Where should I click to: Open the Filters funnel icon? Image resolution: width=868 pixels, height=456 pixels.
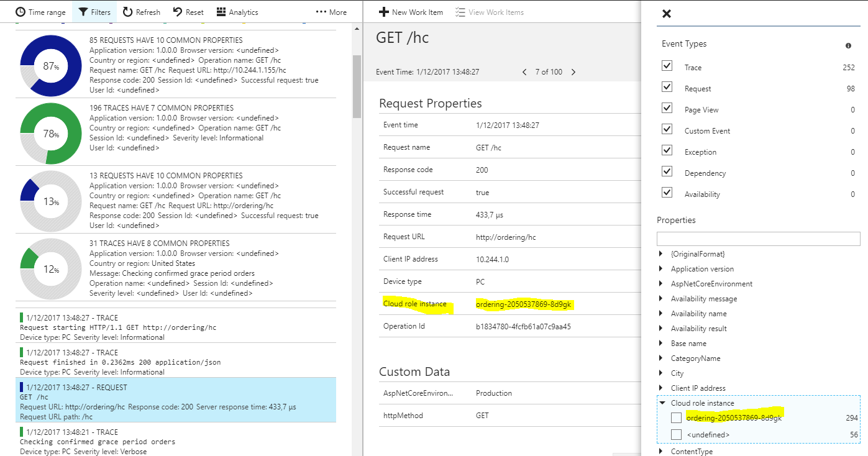(83, 12)
